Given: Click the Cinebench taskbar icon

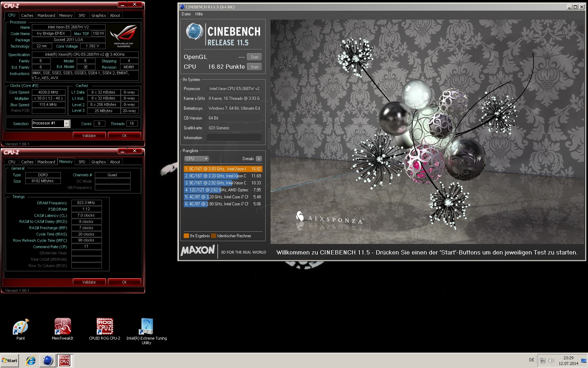Looking at the screenshot, I should 48,360.
